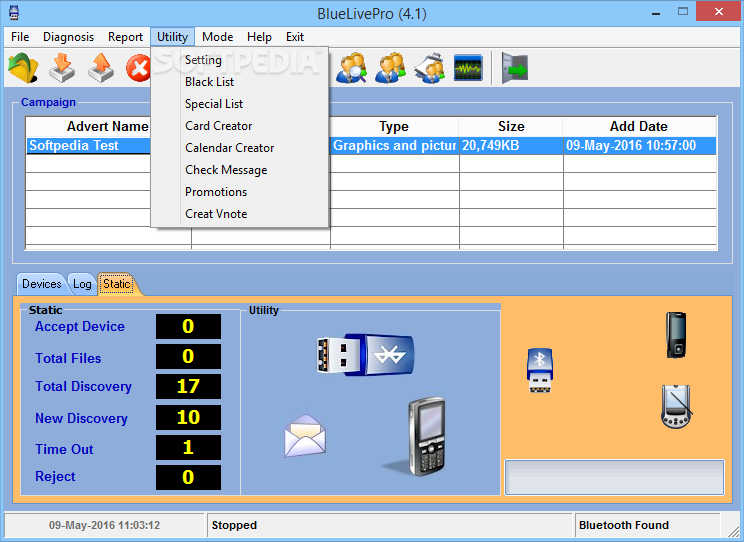Click the large Bluetooth USB dongle icon

pyautogui.click(x=365, y=355)
